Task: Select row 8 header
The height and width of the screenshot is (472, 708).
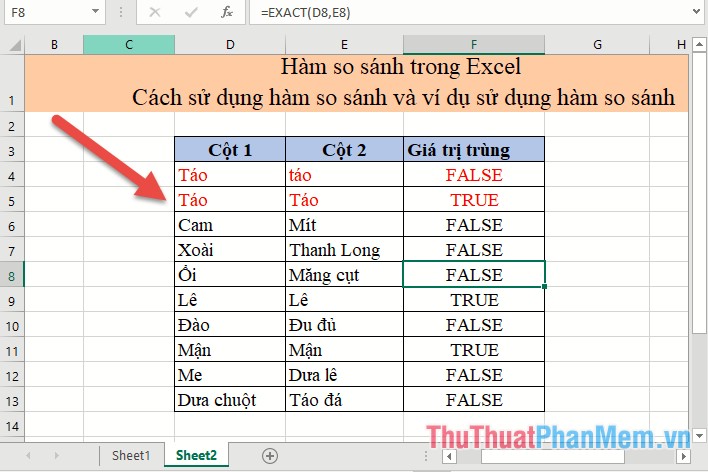Action: 12,275
